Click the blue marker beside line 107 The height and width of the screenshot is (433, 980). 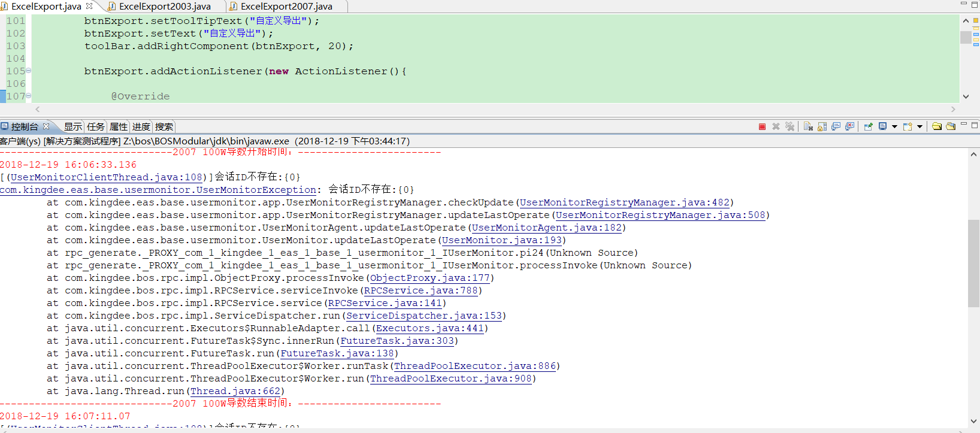click(2, 96)
